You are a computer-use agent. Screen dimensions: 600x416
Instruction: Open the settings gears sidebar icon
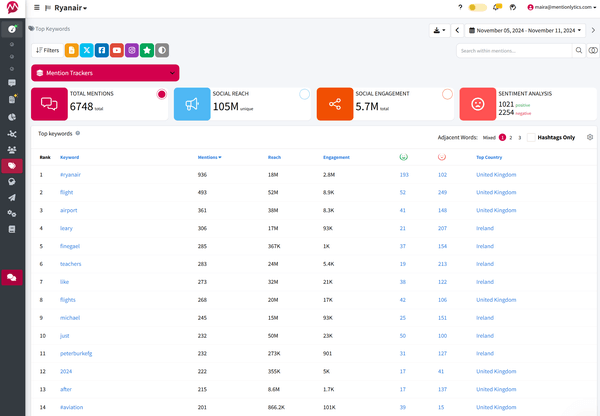tap(12, 213)
